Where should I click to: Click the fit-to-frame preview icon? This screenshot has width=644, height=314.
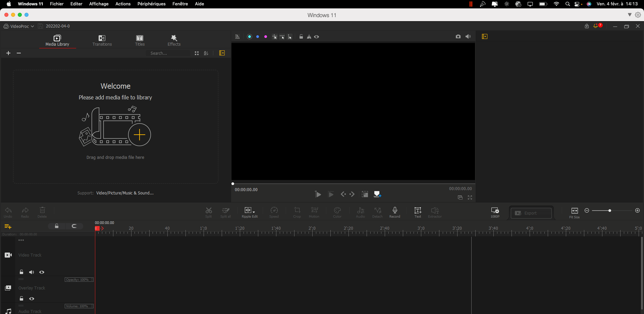point(365,194)
